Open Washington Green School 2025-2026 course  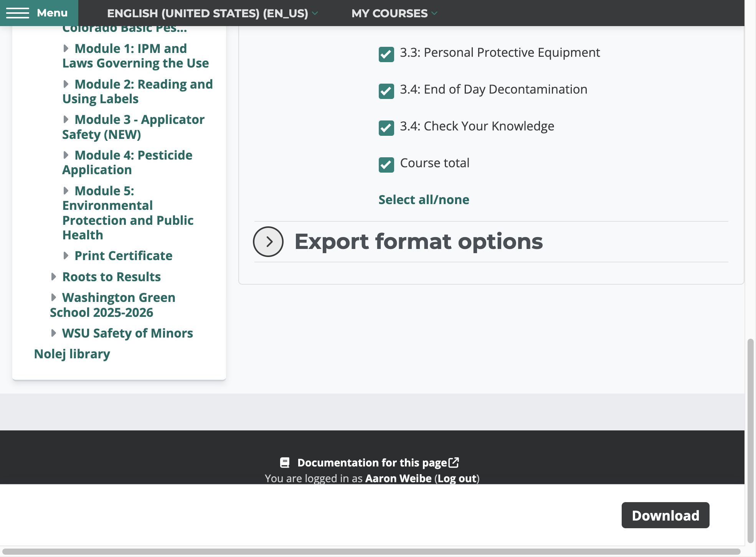pyautogui.click(x=113, y=305)
